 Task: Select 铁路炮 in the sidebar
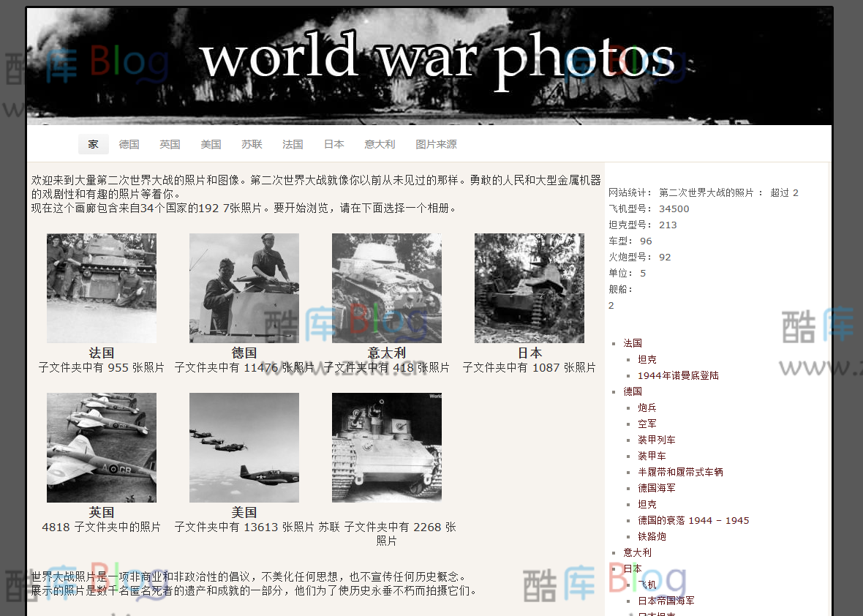tap(652, 536)
